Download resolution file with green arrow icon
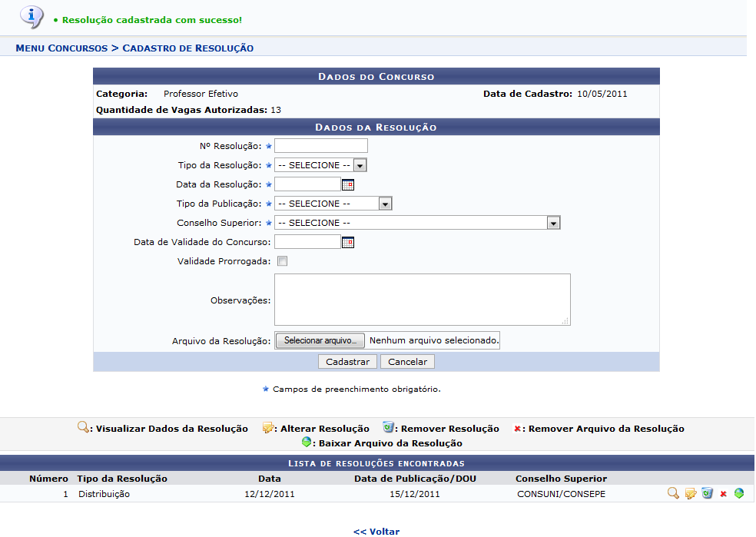The height and width of the screenshot is (537, 756). [738, 494]
